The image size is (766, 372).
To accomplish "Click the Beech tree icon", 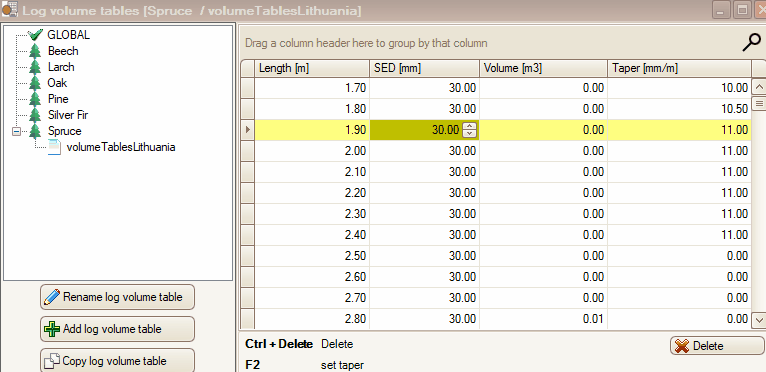I will point(35,51).
